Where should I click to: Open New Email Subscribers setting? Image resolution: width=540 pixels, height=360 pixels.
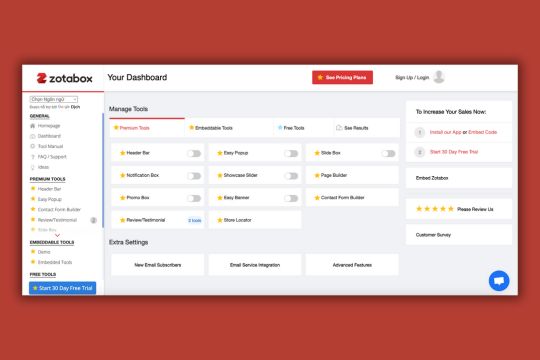(158, 265)
